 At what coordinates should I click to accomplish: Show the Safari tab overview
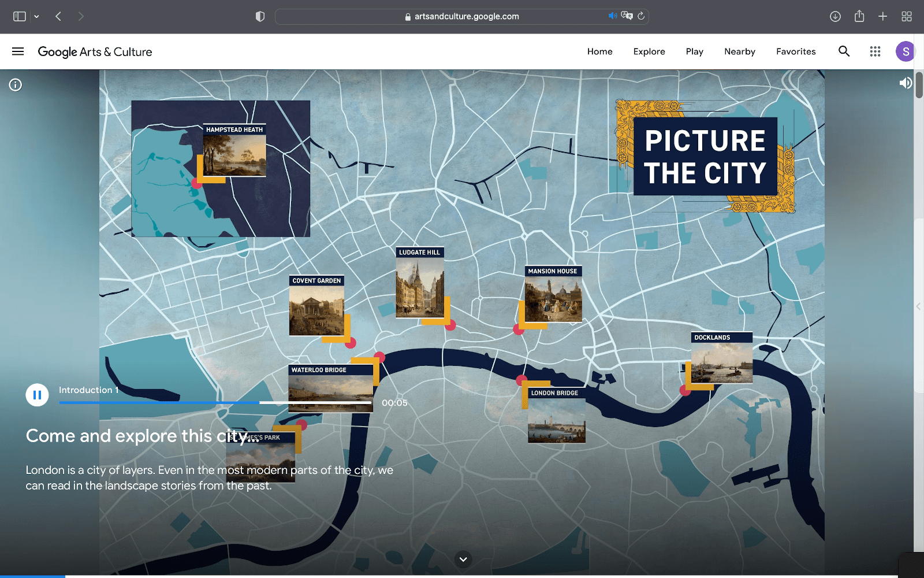907,16
